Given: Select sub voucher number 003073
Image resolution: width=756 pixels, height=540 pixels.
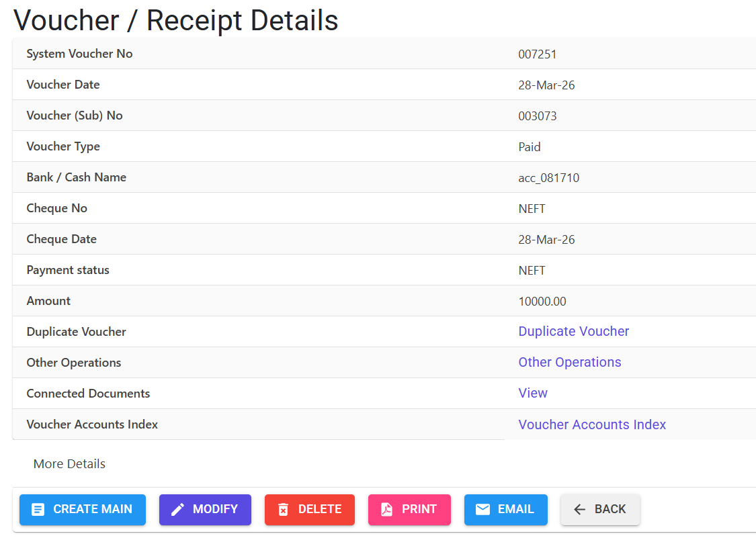Looking at the screenshot, I should pyautogui.click(x=537, y=116).
